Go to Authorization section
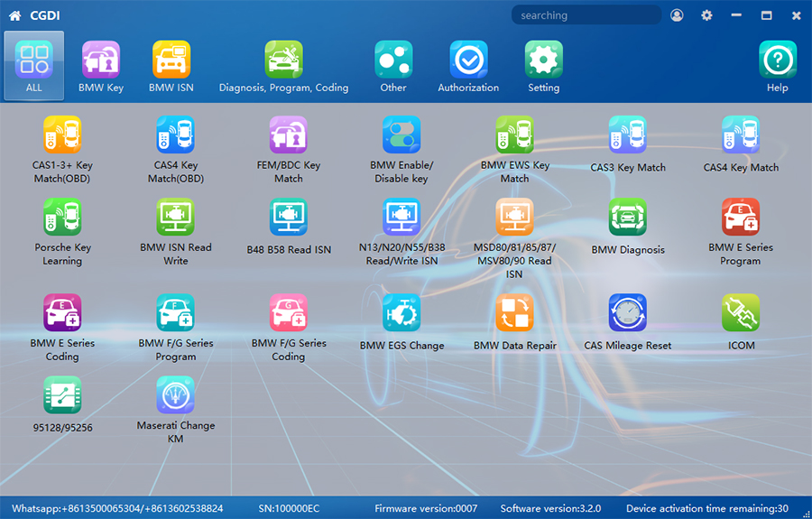This screenshot has height=519, width=812. pos(468,67)
